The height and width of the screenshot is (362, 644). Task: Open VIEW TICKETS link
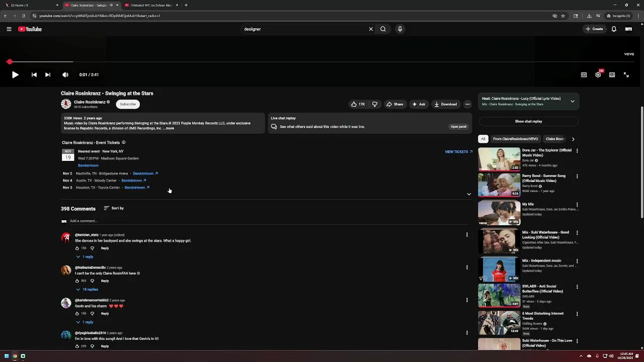pyautogui.click(x=458, y=151)
